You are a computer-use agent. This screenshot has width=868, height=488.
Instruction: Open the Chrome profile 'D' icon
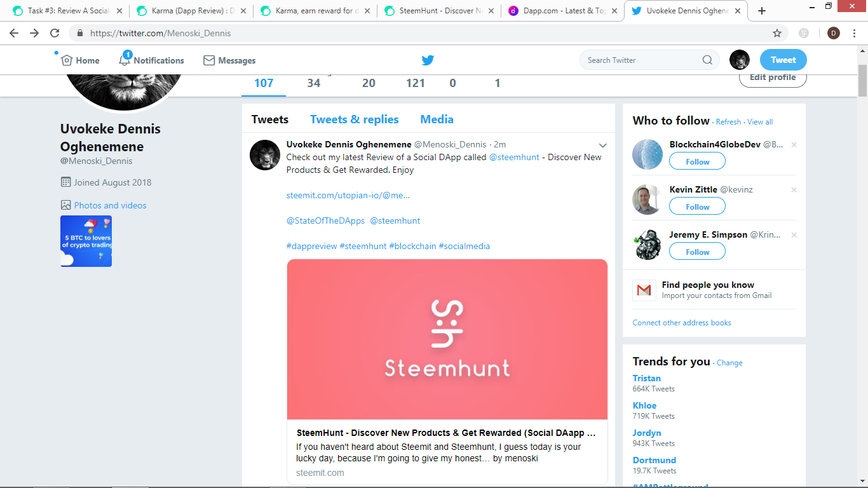point(834,33)
